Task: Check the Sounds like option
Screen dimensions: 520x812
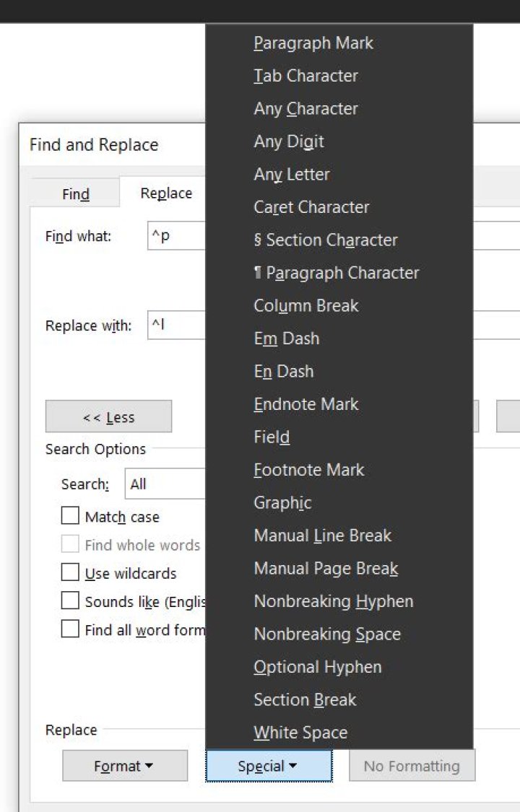Action: pyautogui.click(x=70, y=601)
